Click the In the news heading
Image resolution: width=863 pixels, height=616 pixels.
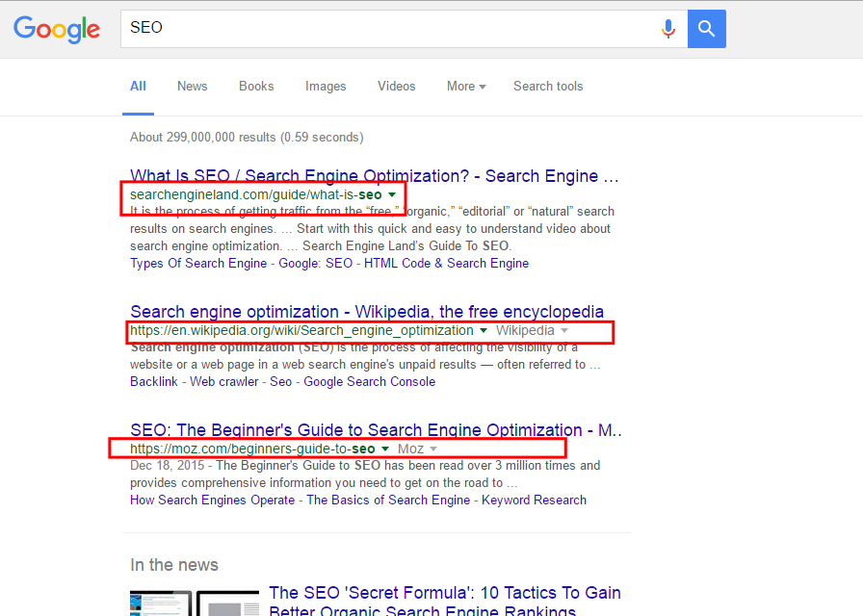174,565
